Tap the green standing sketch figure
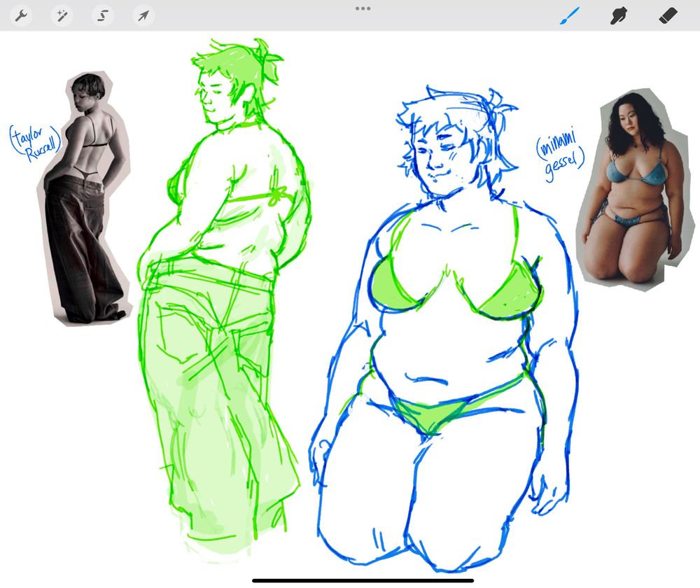The image size is (700, 588). pos(224,280)
